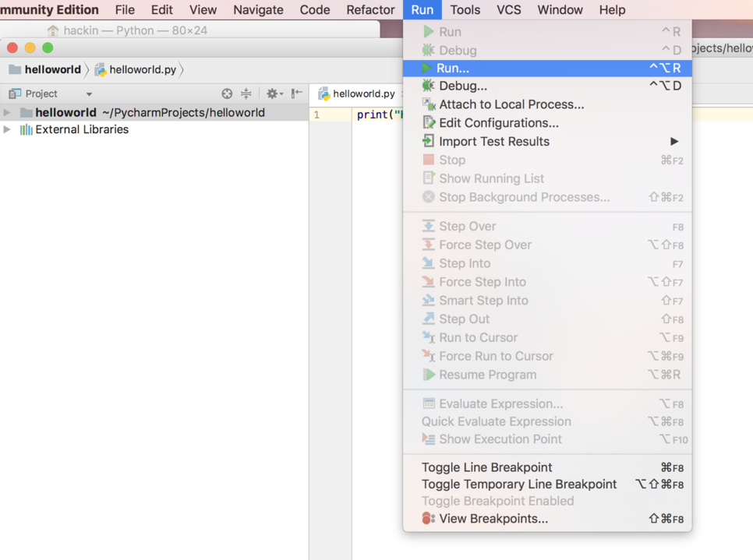Click the hackin Python terminal title

pyautogui.click(x=136, y=30)
